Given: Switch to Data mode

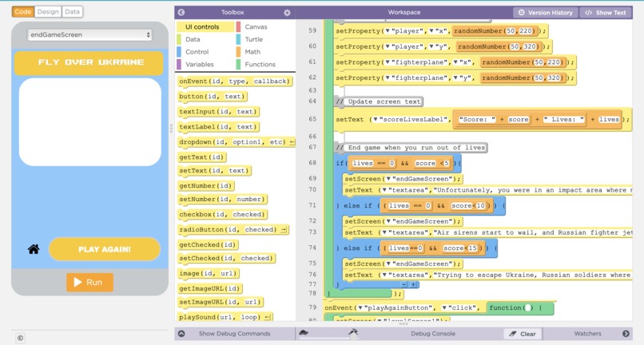Looking at the screenshot, I should [72, 12].
